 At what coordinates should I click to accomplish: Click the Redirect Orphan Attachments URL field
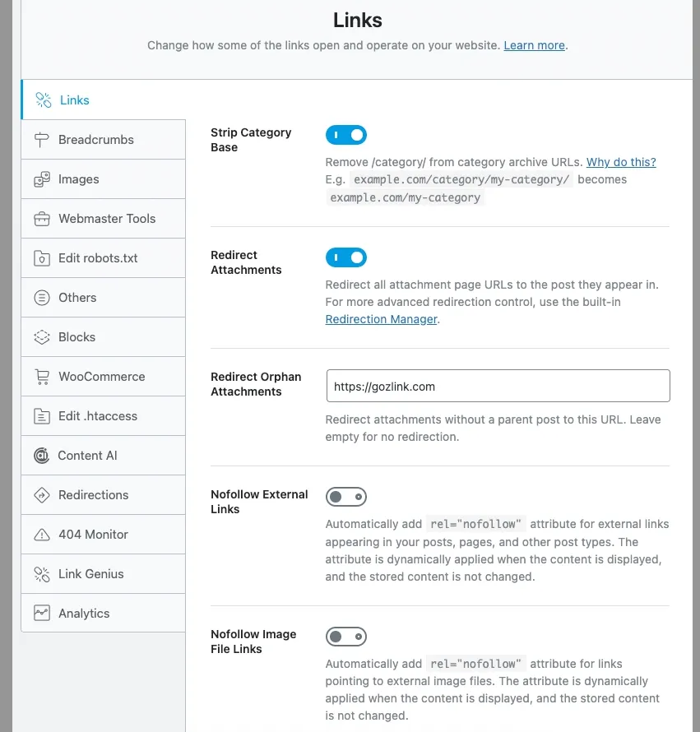(x=498, y=386)
